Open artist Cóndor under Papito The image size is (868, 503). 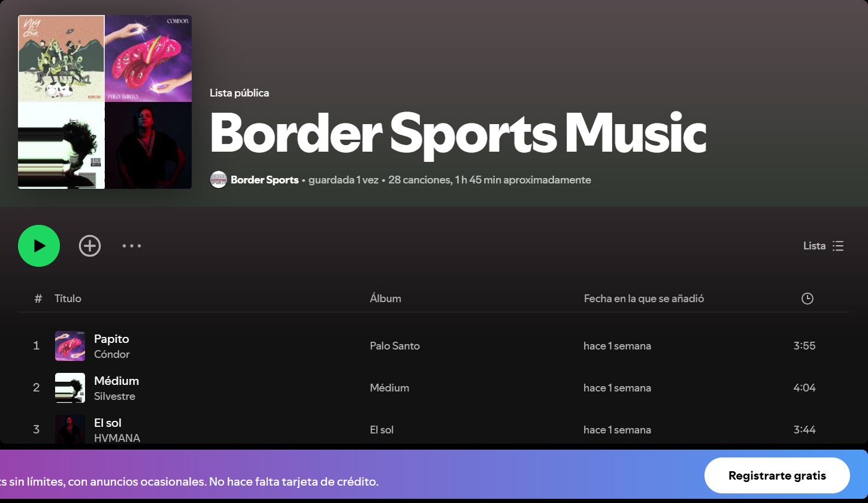(112, 354)
